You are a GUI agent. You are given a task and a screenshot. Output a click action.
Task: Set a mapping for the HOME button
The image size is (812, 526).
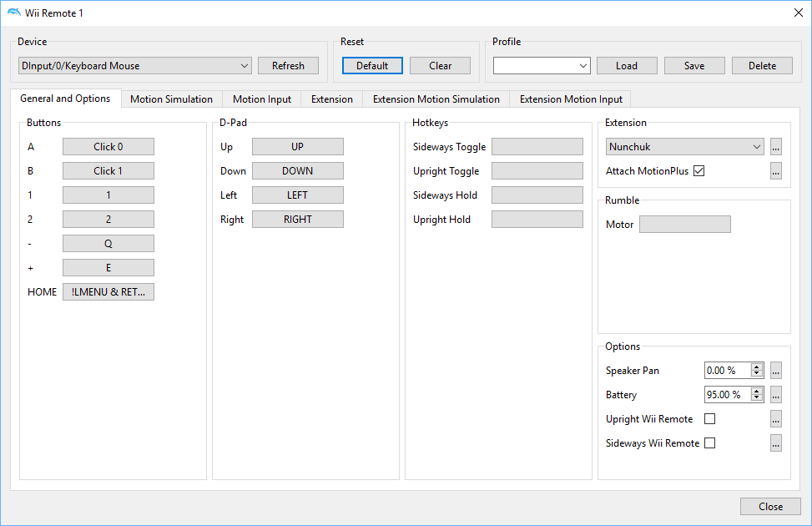click(108, 291)
